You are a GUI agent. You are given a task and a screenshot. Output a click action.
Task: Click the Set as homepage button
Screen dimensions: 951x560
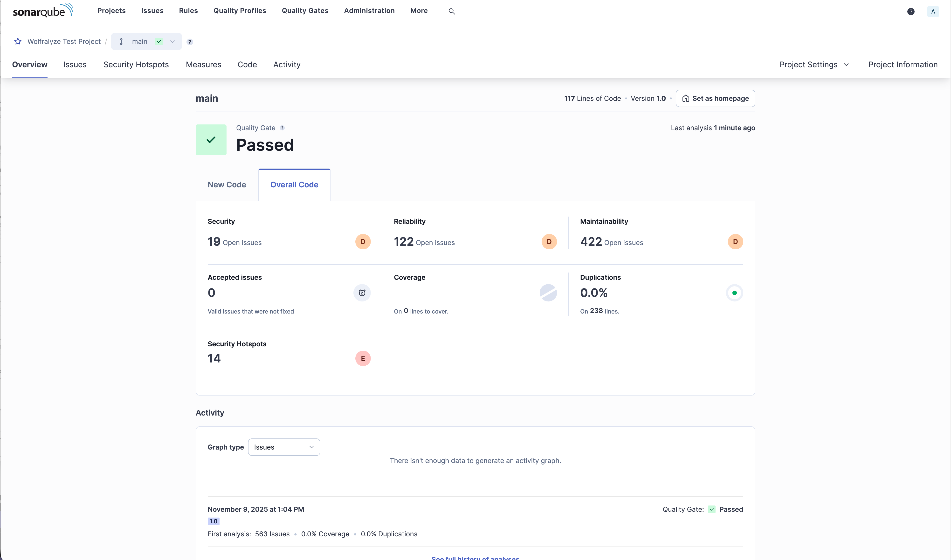point(715,98)
